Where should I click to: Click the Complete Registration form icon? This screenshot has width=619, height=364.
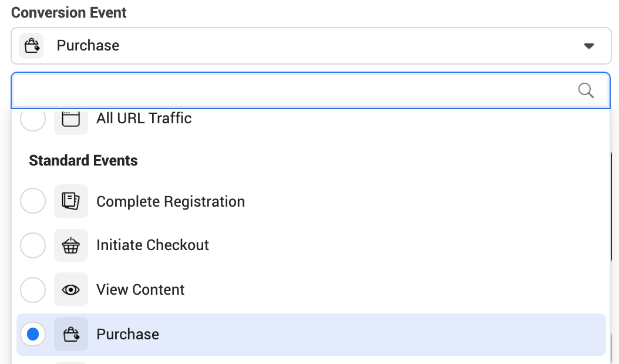coord(71,201)
